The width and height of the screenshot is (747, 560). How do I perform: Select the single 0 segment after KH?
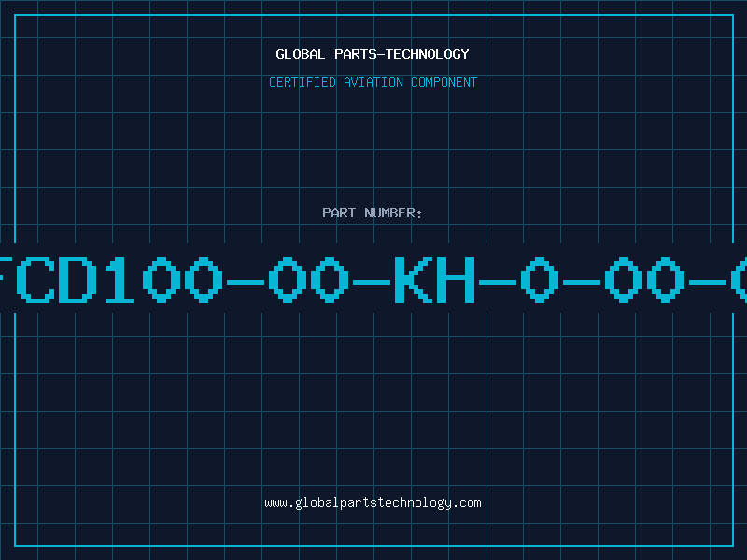click(x=540, y=279)
